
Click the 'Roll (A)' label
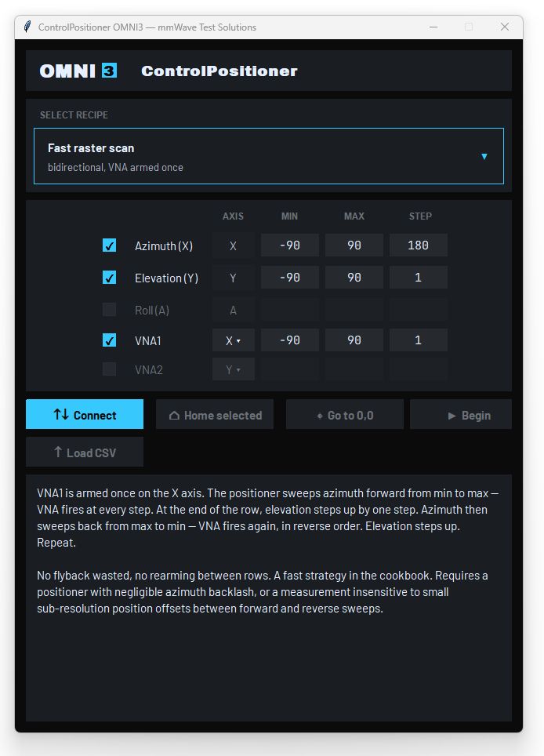(x=152, y=310)
